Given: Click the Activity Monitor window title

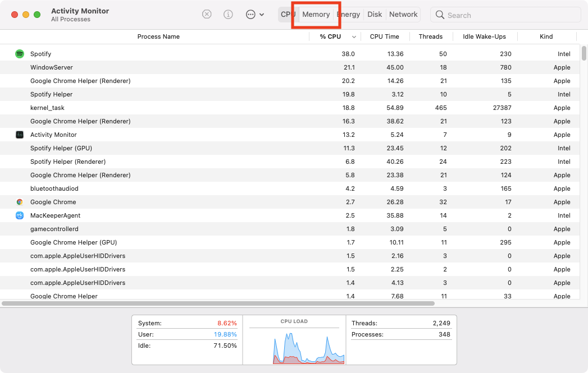Looking at the screenshot, I should [x=80, y=11].
